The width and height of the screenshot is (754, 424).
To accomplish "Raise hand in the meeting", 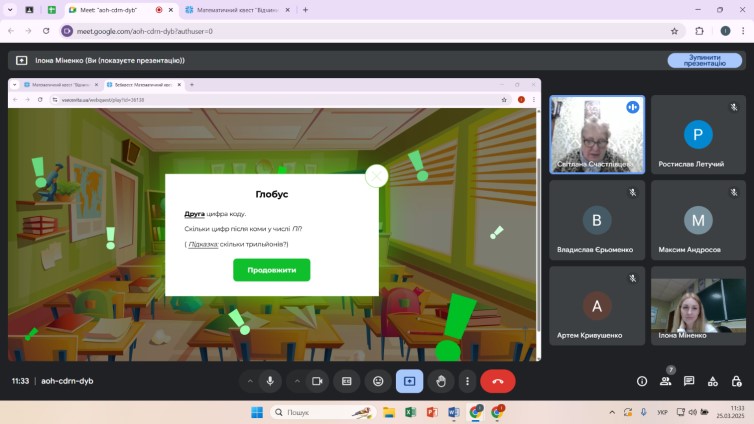I will (440, 381).
